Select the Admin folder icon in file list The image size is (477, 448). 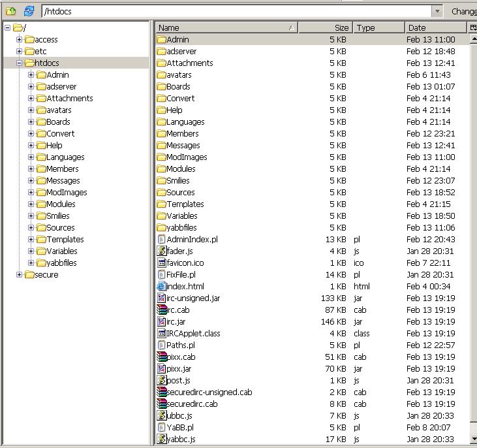162,40
